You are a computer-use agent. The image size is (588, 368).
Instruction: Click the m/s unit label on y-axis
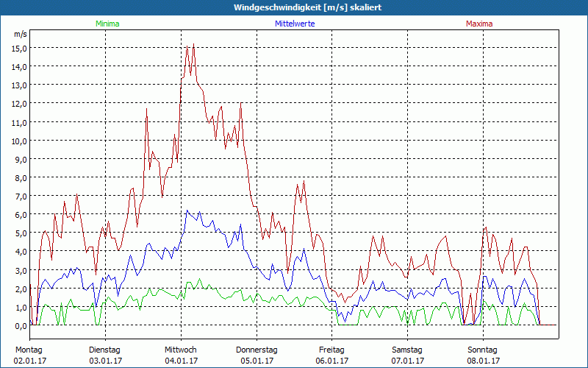pyautogui.click(x=20, y=34)
